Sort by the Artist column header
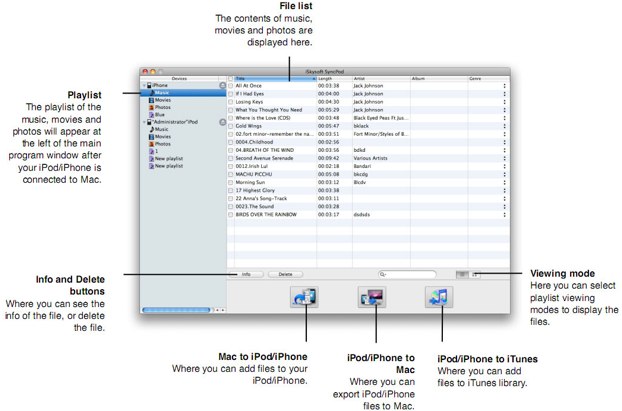Viewport: 622px width, 411px height. pyautogui.click(x=381, y=79)
